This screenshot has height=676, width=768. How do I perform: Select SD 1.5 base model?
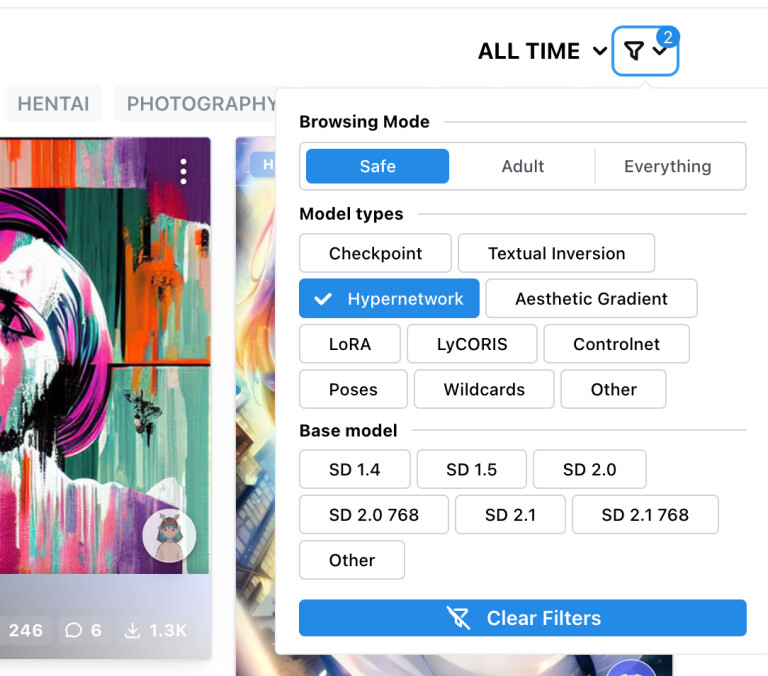[x=471, y=469]
